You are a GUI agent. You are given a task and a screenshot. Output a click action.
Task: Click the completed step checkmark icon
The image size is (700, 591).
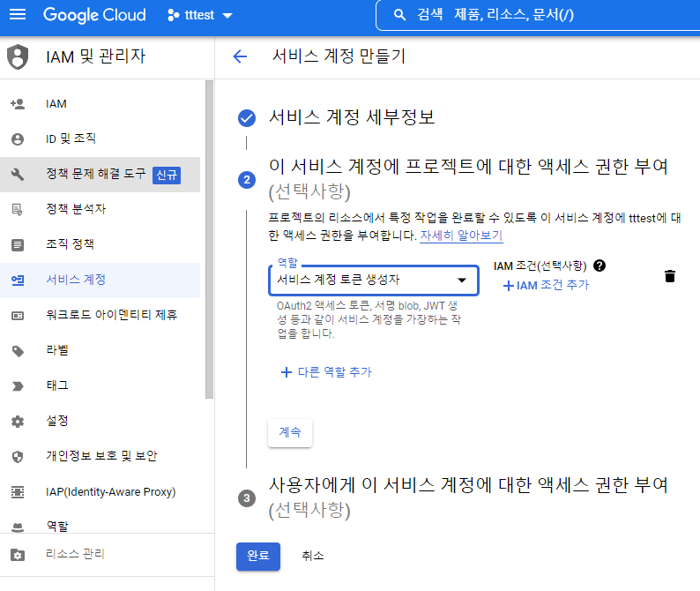pos(247,118)
